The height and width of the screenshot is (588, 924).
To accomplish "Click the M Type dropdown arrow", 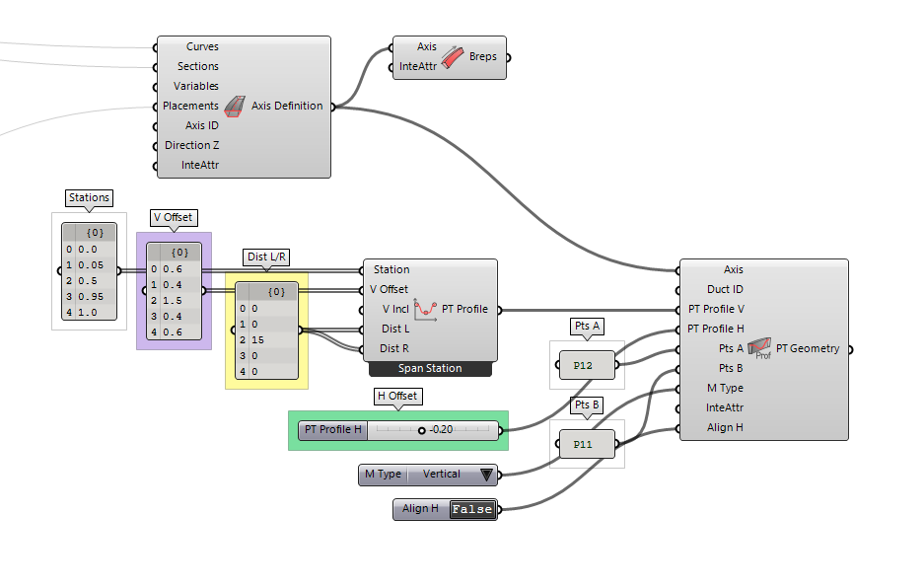I will pos(486,475).
